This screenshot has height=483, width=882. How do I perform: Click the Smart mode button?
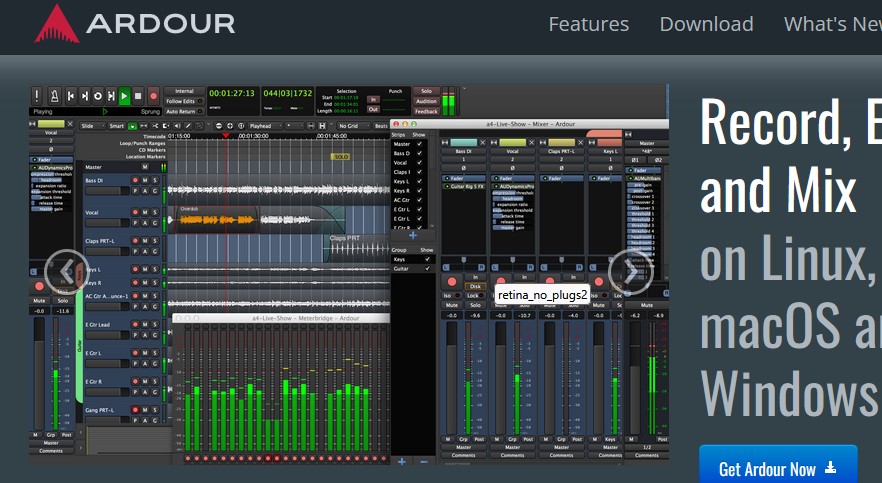(116, 126)
